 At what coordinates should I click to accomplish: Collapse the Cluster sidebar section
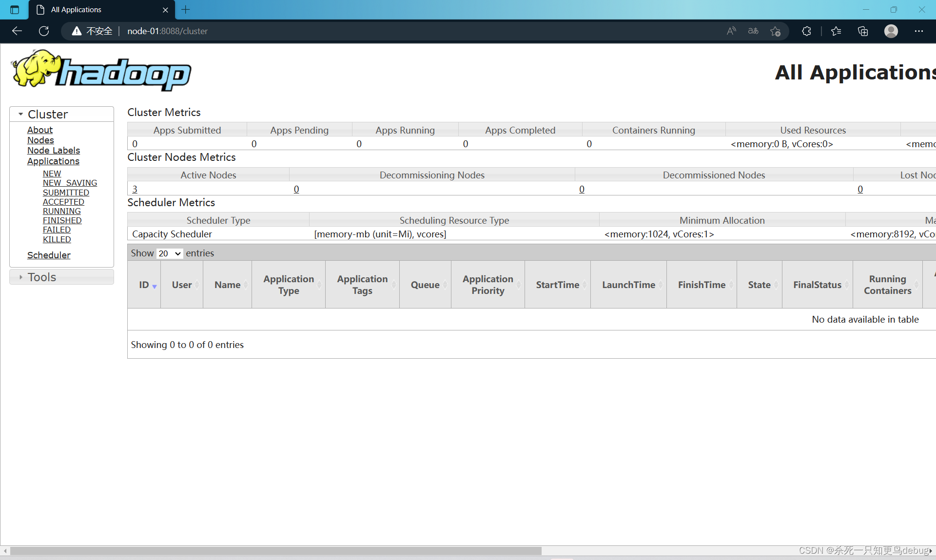[x=21, y=114]
